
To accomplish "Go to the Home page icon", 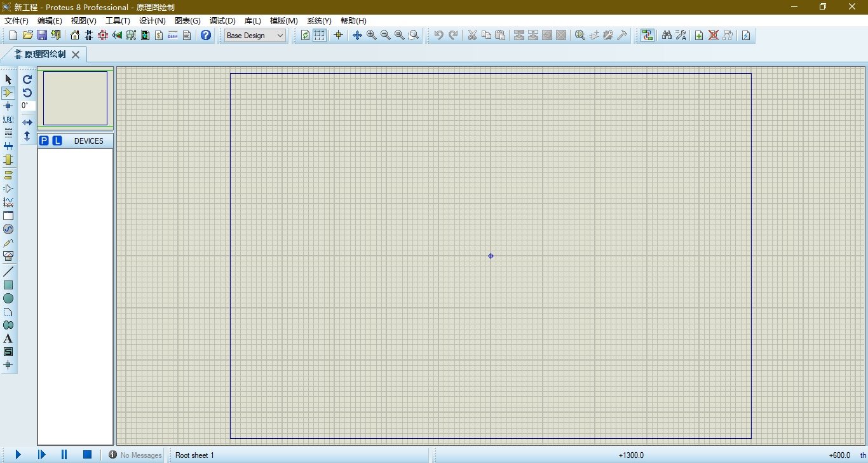I will point(75,36).
